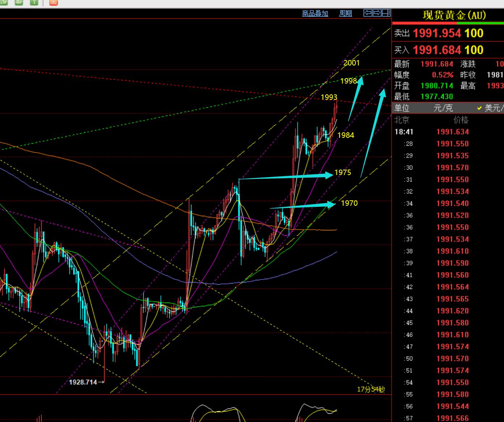Click the 最新 value 1991.684
Image resolution: width=504 pixels, height=422 pixels.
437,64
